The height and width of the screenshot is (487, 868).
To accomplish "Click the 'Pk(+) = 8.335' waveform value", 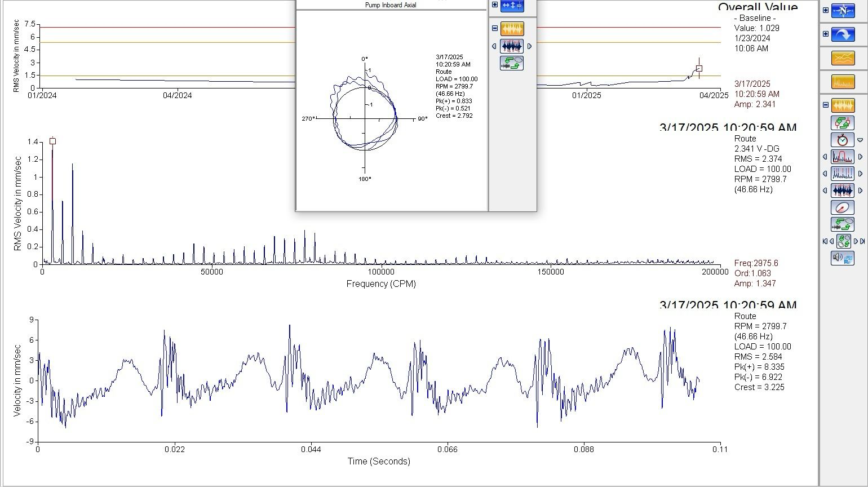I will coord(759,367).
